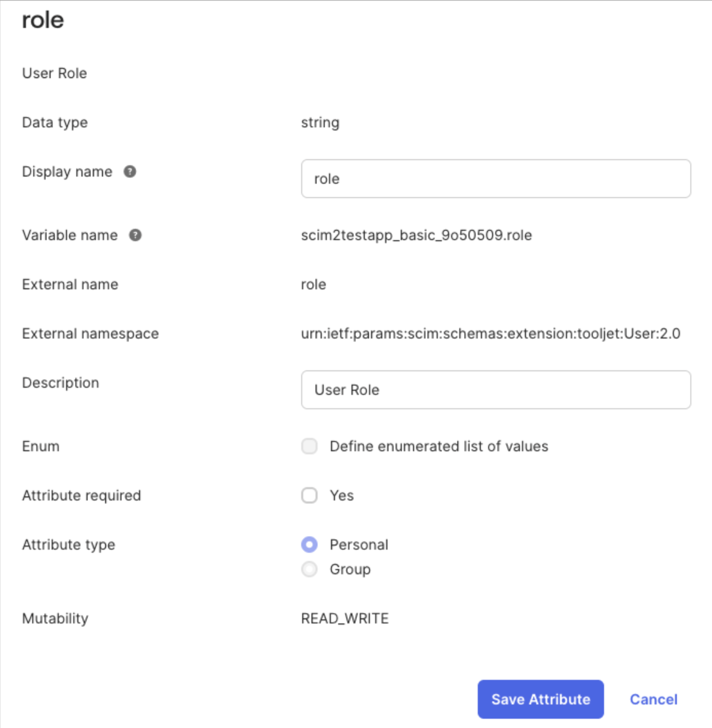The width and height of the screenshot is (712, 728).
Task: Click the User Role subtitle text
Action: (x=54, y=73)
